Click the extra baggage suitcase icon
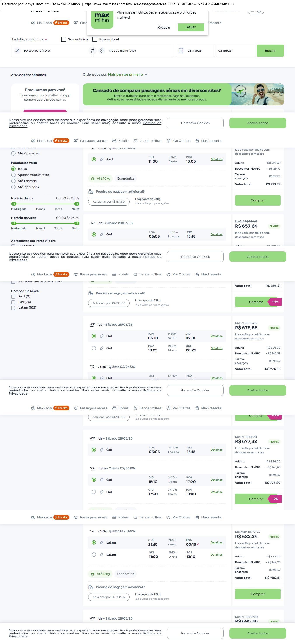Viewport: 295px width, 644px height. coord(91,192)
